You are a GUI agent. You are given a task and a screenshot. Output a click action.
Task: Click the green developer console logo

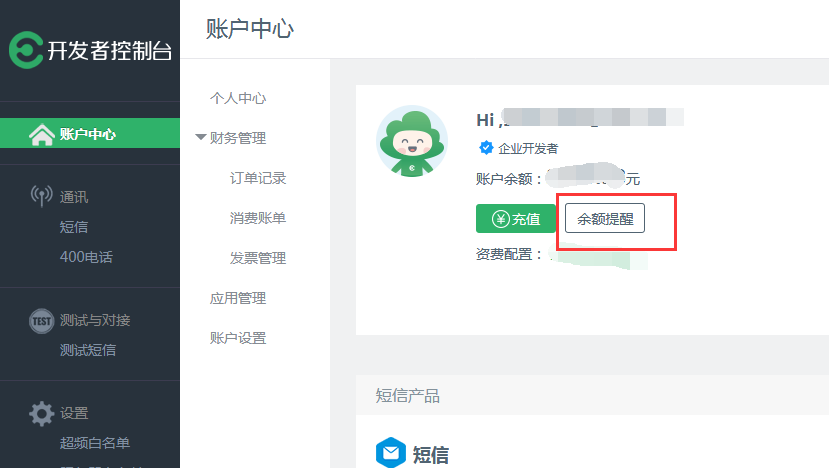[26, 50]
